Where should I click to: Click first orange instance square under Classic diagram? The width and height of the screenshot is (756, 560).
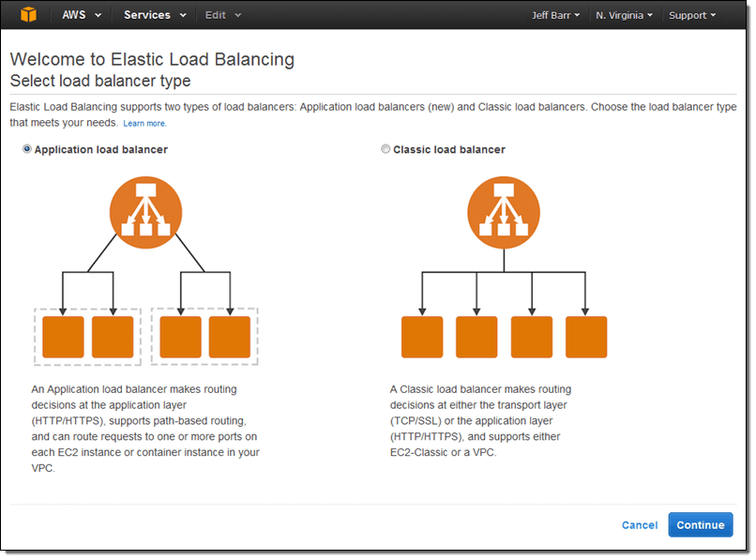click(x=422, y=337)
